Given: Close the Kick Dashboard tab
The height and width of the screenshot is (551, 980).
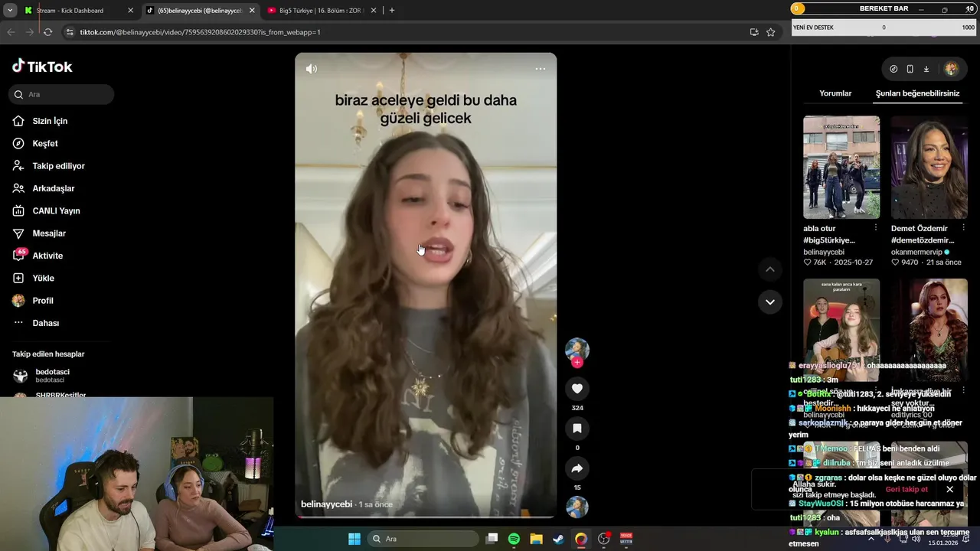Looking at the screenshot, I should pyautogui.click(x=130, y=11).
